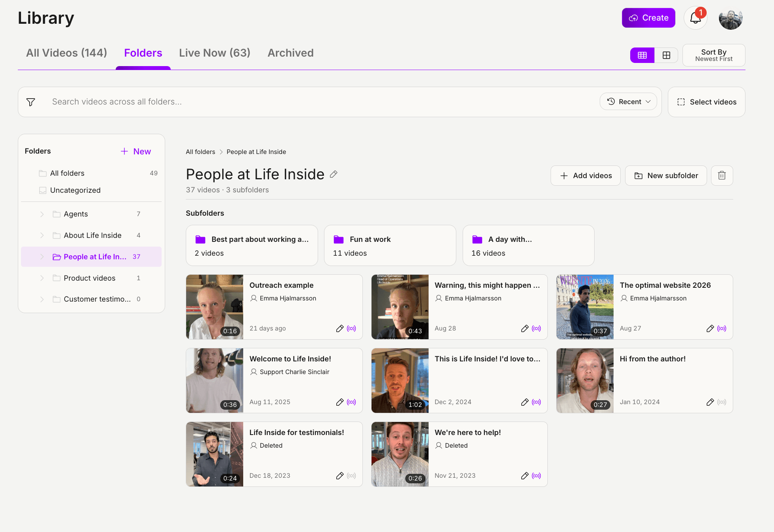Open the Warning video thumbnail
This screenshot has width=774, height=532.
coord(400,307)
